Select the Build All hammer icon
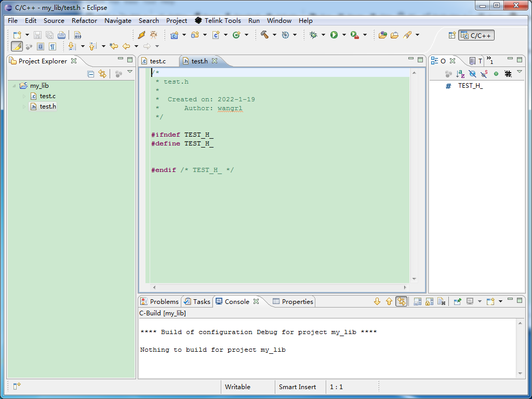532x399 pixels. (265, 35)
